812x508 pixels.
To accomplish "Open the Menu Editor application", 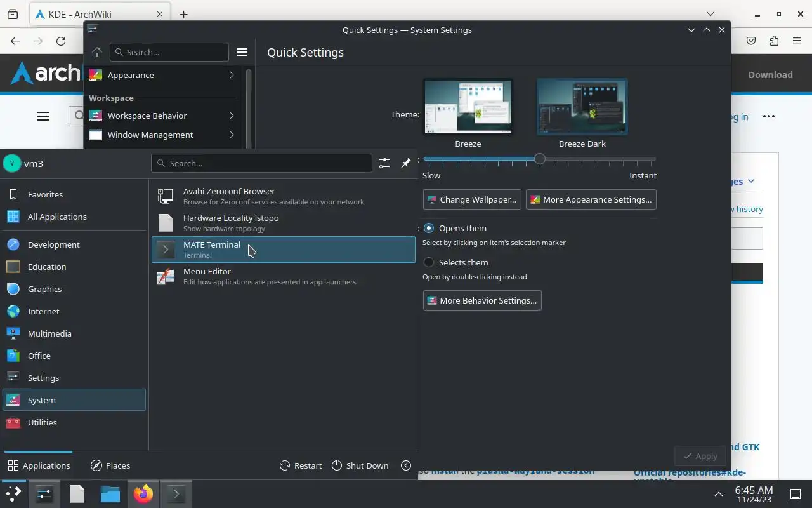I will coord(283,276).
